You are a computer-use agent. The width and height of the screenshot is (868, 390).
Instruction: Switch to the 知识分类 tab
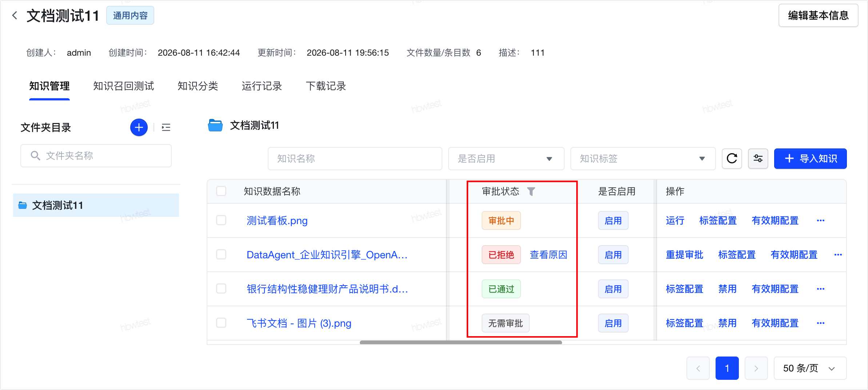click(x=198, y=86)
